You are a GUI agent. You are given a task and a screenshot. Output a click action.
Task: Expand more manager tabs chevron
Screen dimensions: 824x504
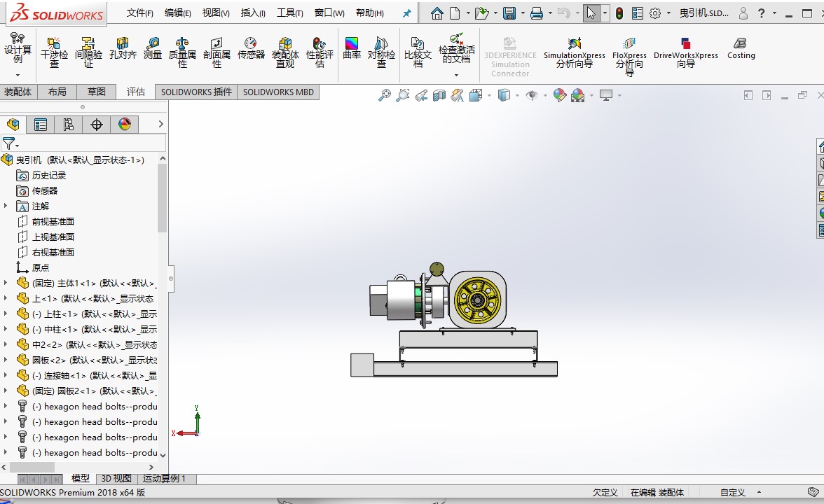click(x=161, y=125)
